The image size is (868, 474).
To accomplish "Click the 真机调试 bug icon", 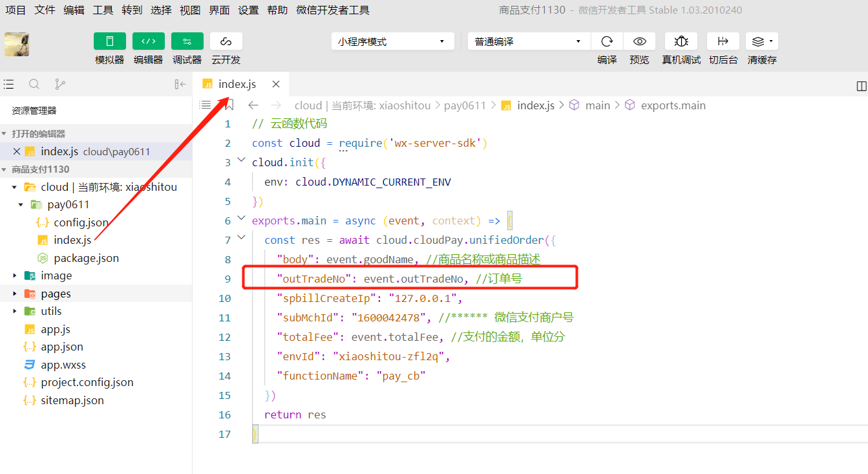I will pyautogui.click(x=681, y=41).
